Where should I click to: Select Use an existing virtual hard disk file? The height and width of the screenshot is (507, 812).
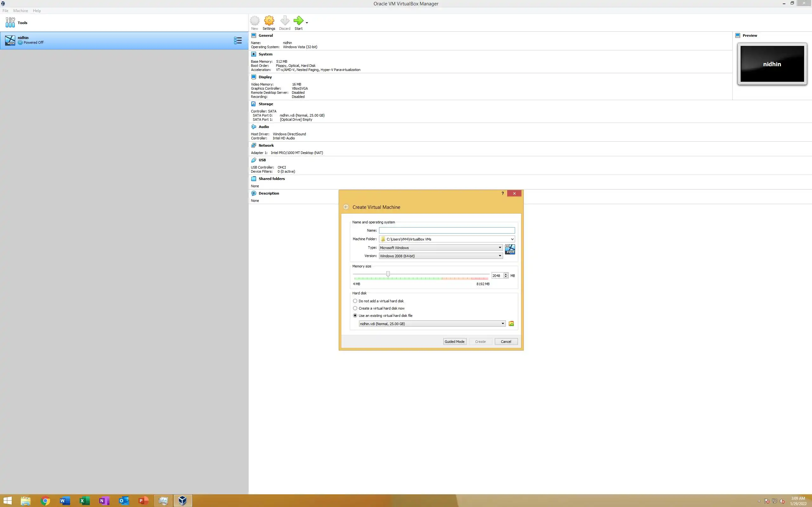(x=355, y=316)
